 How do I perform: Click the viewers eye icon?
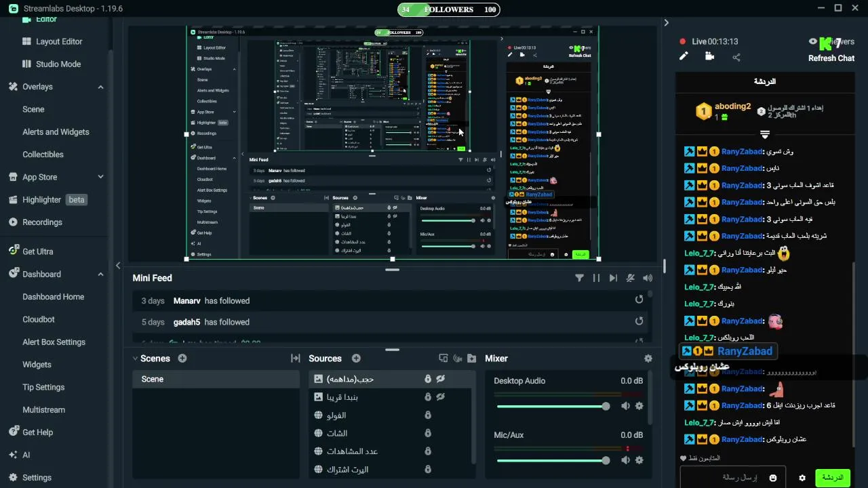click(813, 41)
